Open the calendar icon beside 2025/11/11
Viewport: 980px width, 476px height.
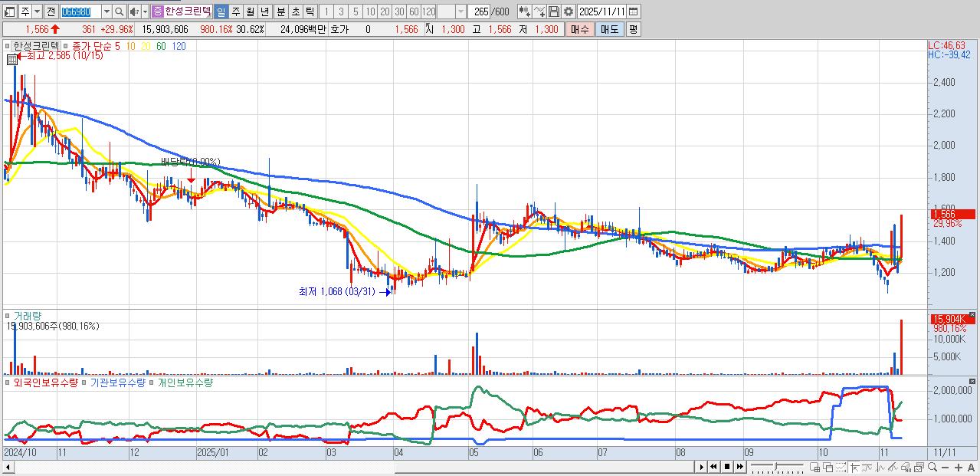coord(633,11)
